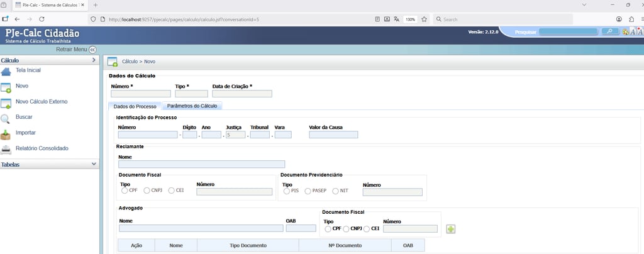
Task: Bookmark the page with the star icon
Action: 425,19
